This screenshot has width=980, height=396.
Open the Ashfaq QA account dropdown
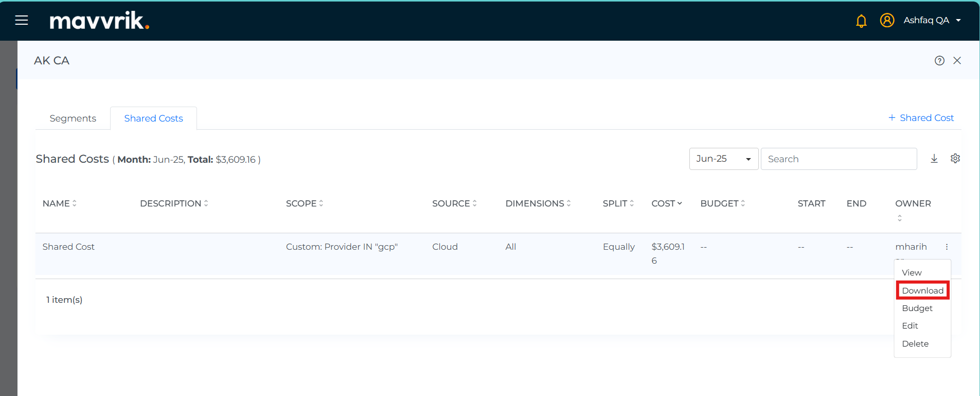tap(932, 20)
